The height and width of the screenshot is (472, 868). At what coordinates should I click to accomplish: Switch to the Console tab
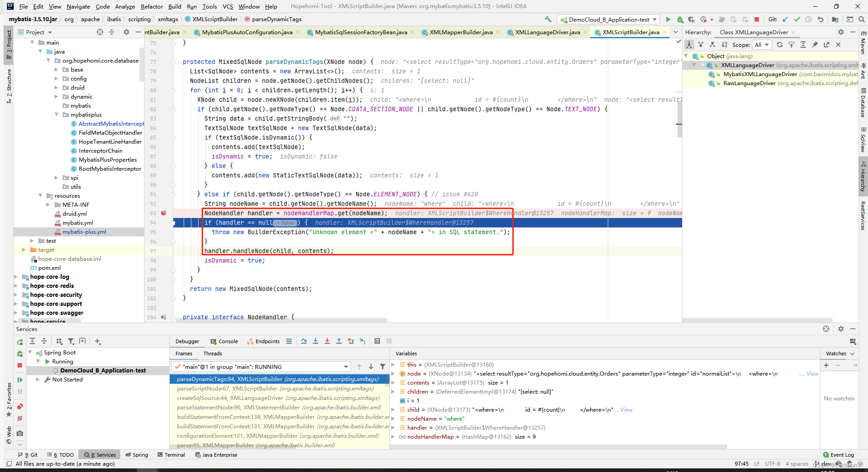tap(224, 341)
